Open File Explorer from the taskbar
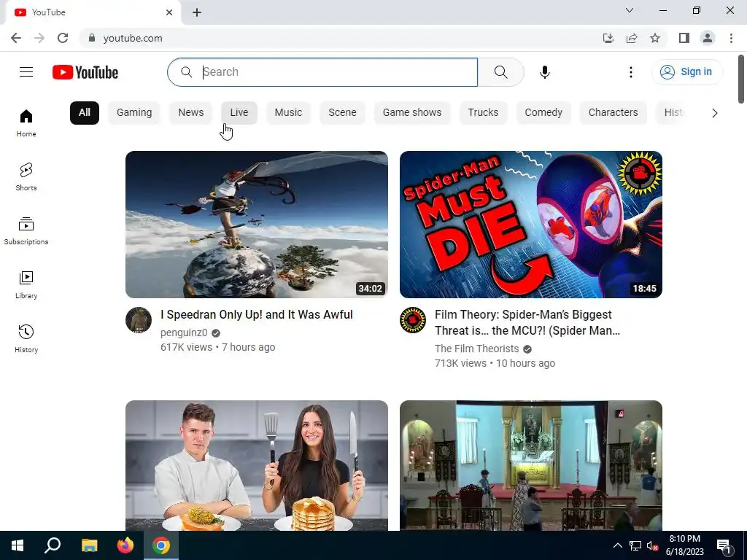Screen dimensions: 747x560 [89, 545]
